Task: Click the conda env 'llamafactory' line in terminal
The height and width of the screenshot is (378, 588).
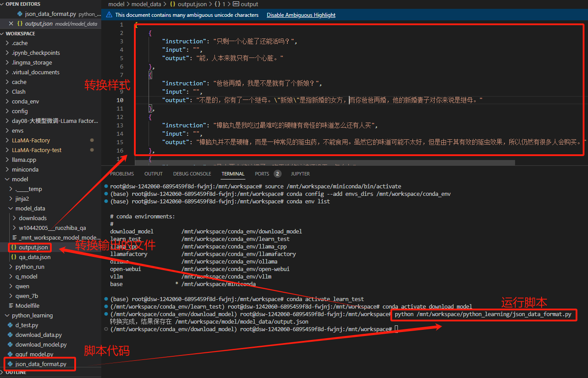Action: pos(203,254)
